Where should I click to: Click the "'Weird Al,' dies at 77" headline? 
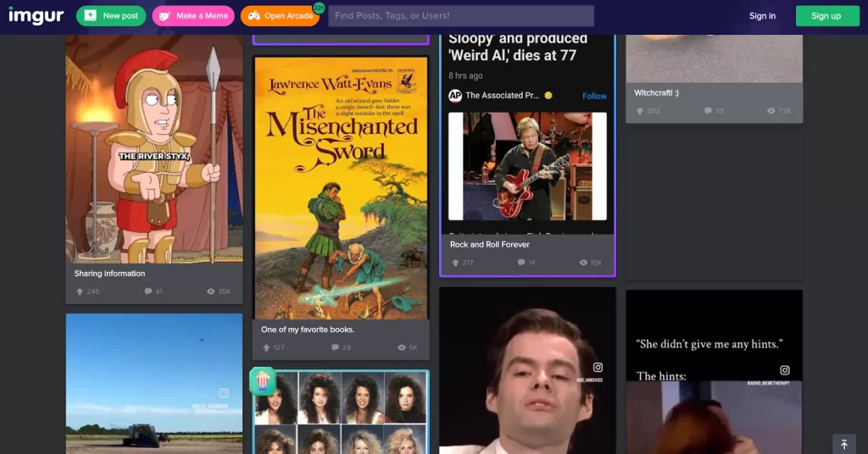513,55
